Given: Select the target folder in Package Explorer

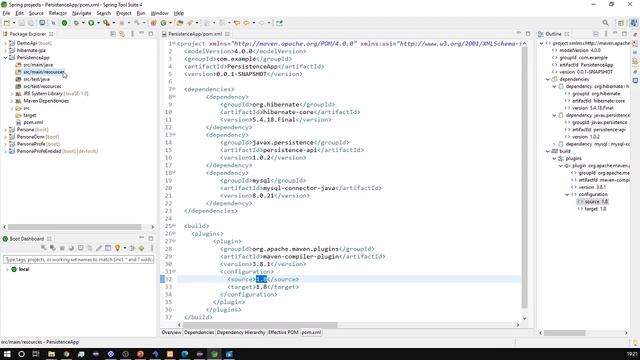Looking at the screenshot, I should point(29,115).
